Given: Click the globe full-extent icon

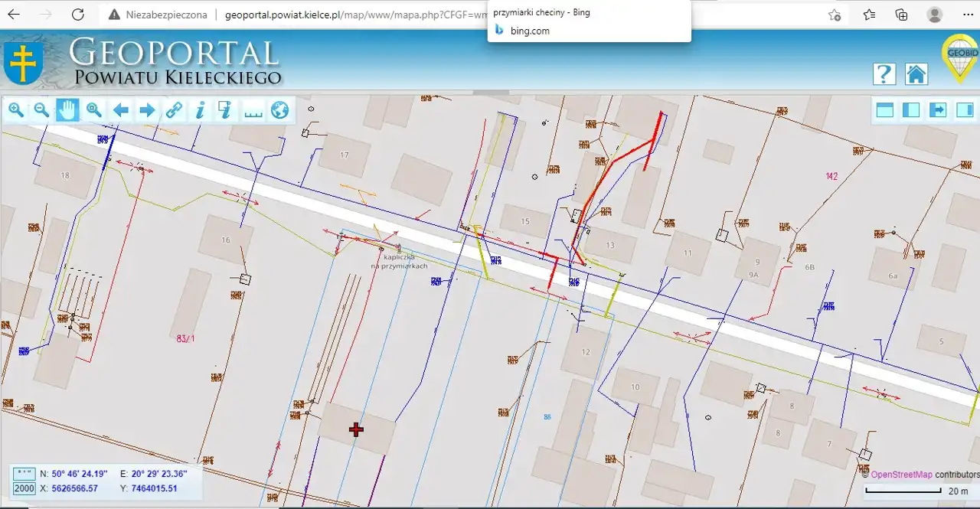Looking at the screenshot, I should pyautogui.click(x=280, y=110).
